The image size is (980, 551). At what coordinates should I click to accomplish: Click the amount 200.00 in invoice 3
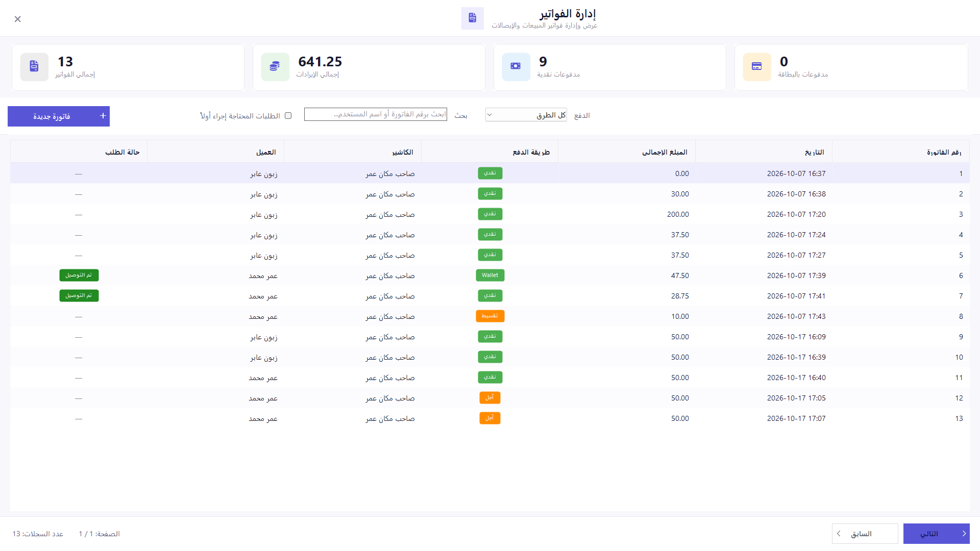tap(678, 214)
